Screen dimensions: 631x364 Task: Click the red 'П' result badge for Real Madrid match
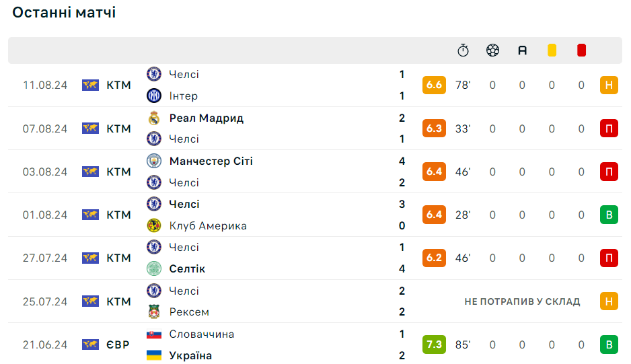click(x=609, y=129)
